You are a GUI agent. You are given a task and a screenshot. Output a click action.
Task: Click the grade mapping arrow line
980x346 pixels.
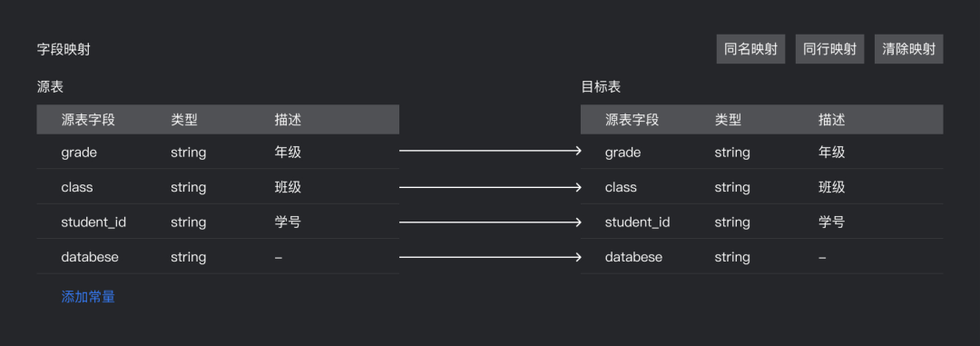(490, 151)
